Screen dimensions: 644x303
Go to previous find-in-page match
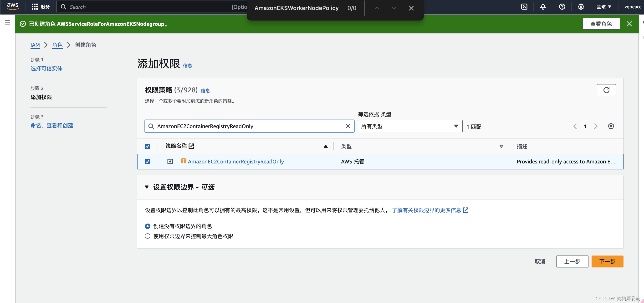pos(377,8)
